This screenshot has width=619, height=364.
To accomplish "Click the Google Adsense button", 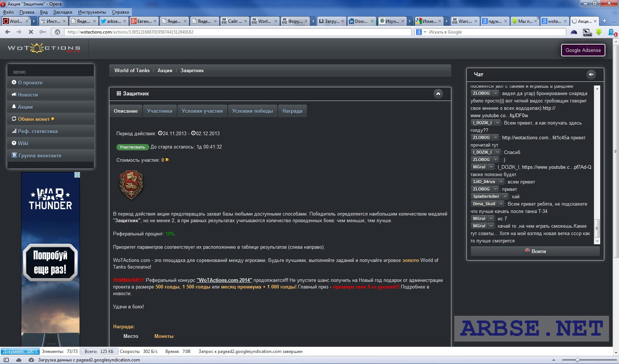I will pos(583,50).
